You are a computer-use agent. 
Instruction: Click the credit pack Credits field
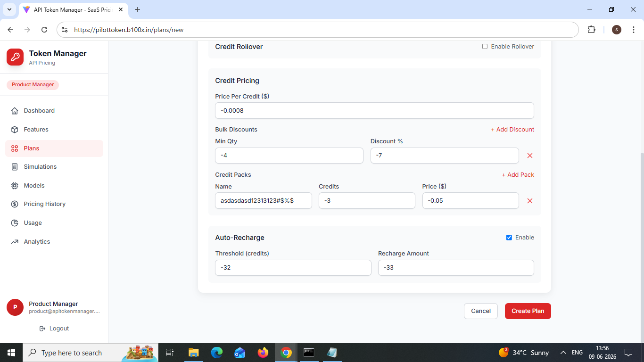[367, 201]
